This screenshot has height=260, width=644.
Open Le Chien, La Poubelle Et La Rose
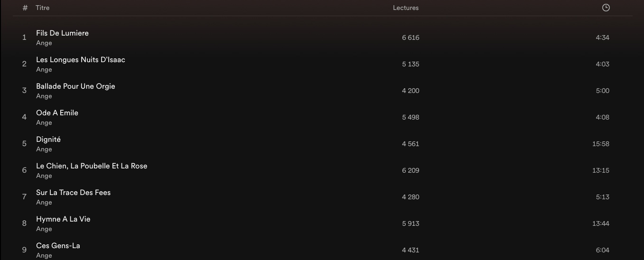92,166
